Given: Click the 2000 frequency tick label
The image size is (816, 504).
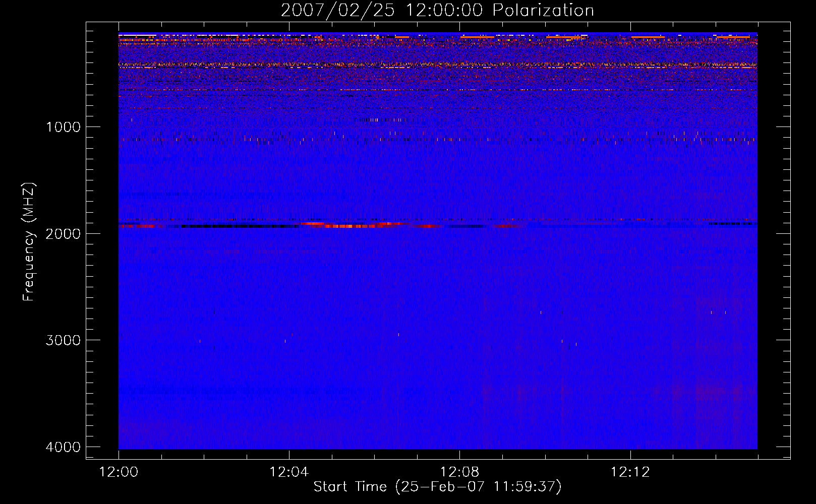Looking at the screenshot, I should (63, 233).
